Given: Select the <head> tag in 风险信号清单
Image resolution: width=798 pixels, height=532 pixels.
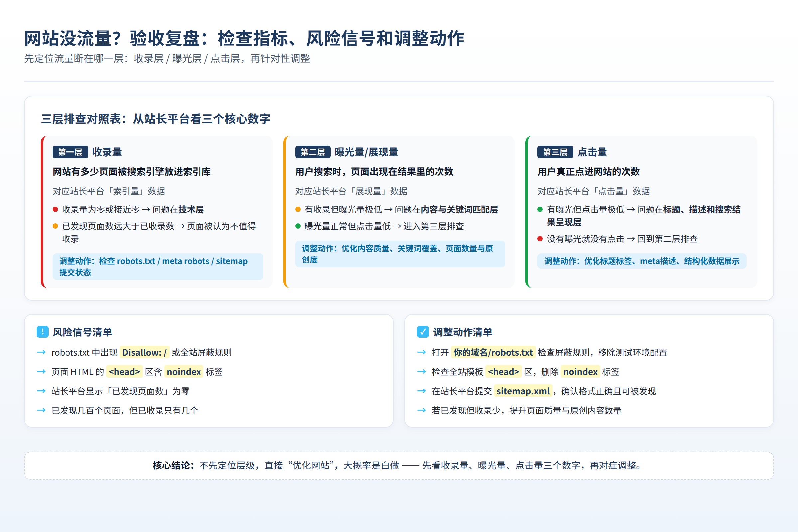Looking at the screenshot, I should (x=124, y=372).
